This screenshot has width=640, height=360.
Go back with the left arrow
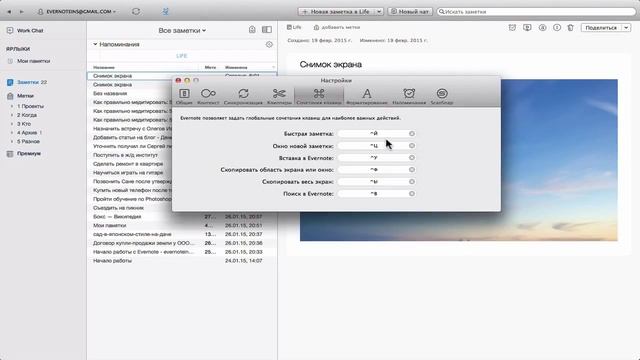(9, 12)
